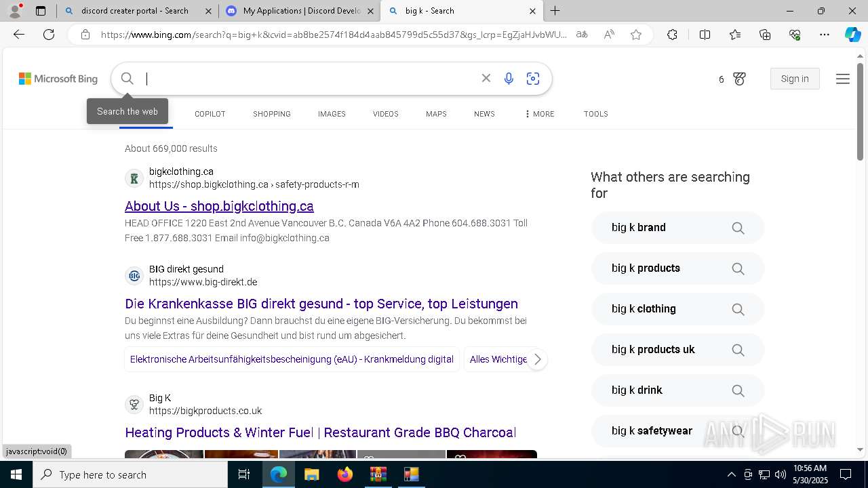Click the browser back arrow

pyautogui.click(x=19, y=35)
